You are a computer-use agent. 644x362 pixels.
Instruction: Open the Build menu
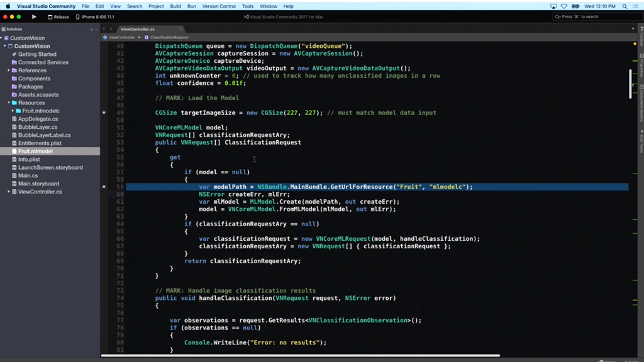(x=175, y=6)
